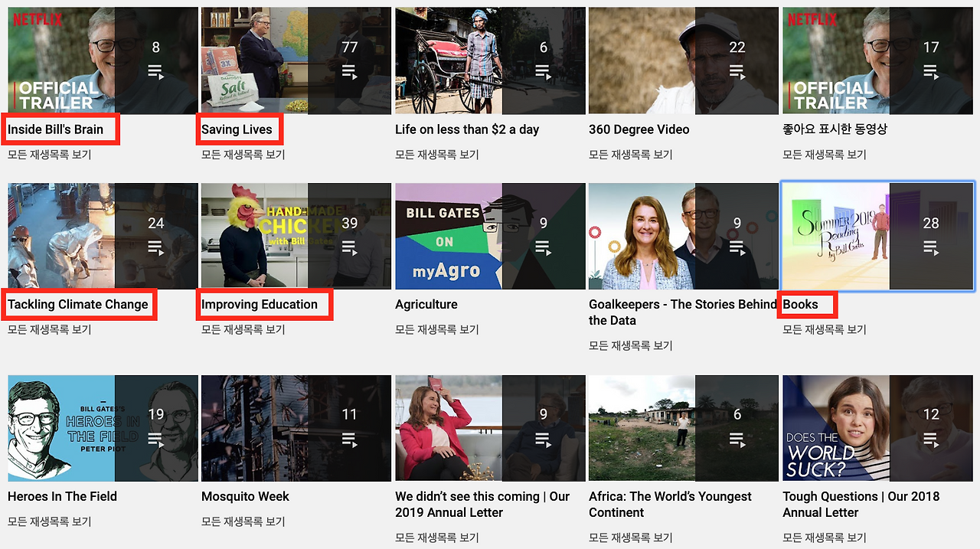This screenshot has height=549, width=980.
Task: Hit the play-all icon on Tackling Climate Change
Action: pos(155,247)
